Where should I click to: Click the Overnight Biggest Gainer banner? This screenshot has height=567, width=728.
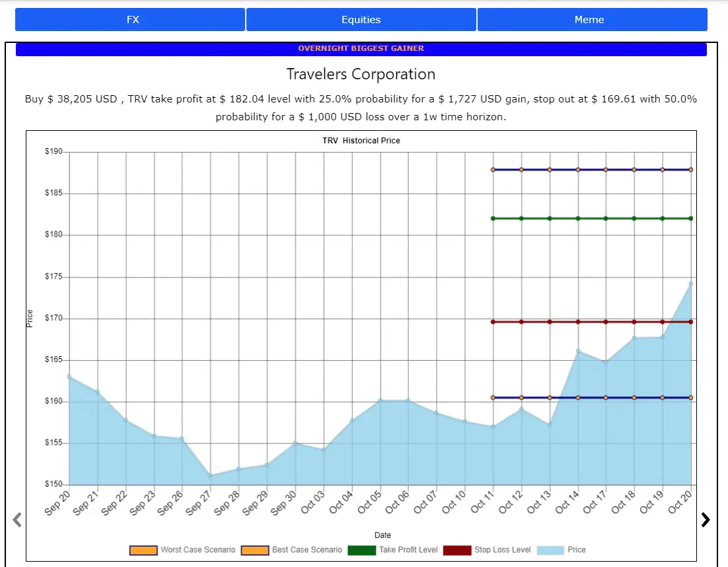coord(361,49)
